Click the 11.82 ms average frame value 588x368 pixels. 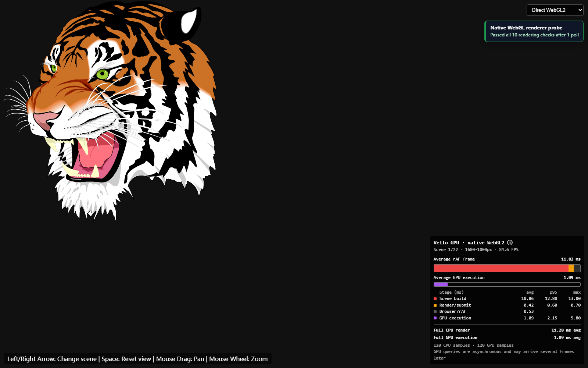point(571,259)
